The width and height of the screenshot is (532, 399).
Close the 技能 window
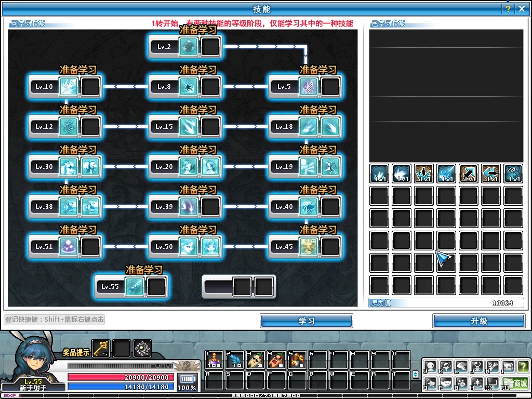click(x=522, y=9)
